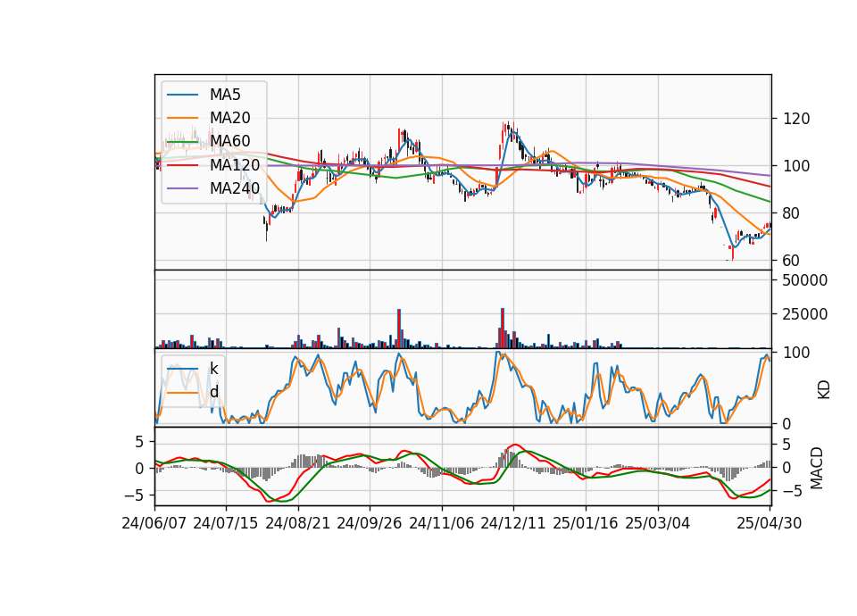Image resolution: width=857 pixels, height=616 pixels.
Task: Click the 25/01/16 date label
Action: (x=586, y=523)
